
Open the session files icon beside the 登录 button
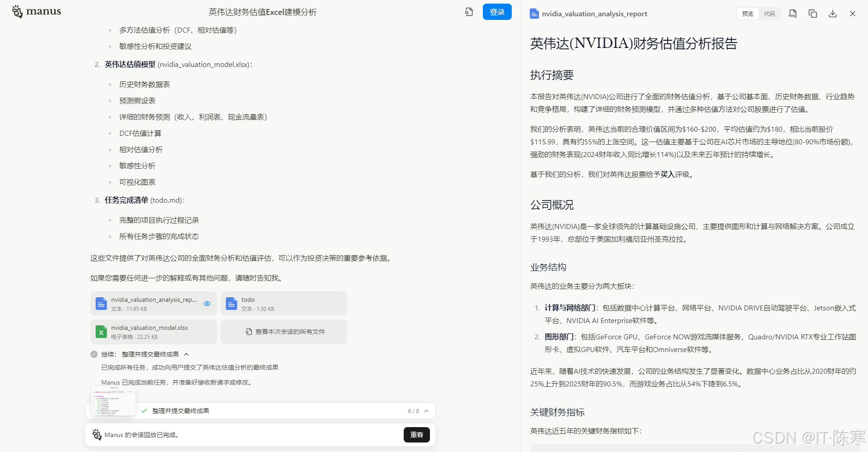click(x=469, y=12)
